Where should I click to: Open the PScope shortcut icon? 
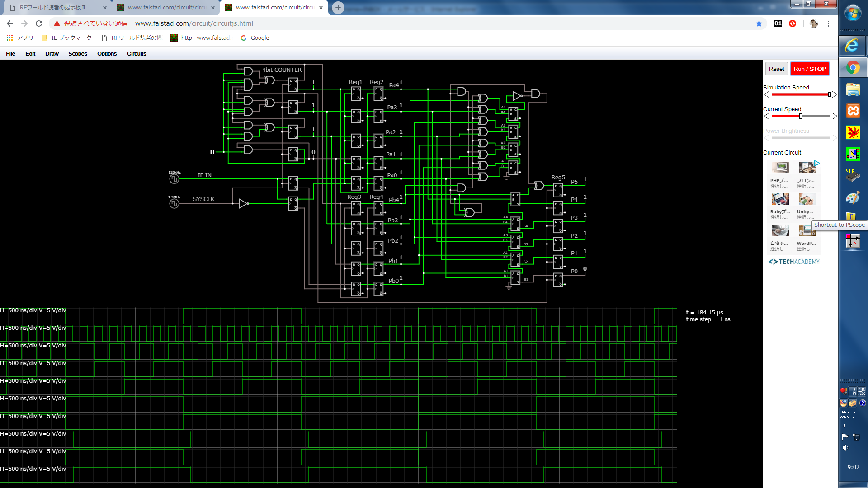[853, 241]
